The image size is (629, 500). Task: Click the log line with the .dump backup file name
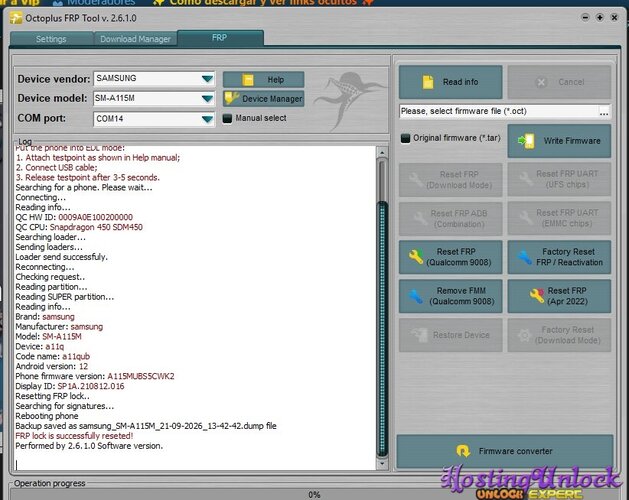point(146,426)
